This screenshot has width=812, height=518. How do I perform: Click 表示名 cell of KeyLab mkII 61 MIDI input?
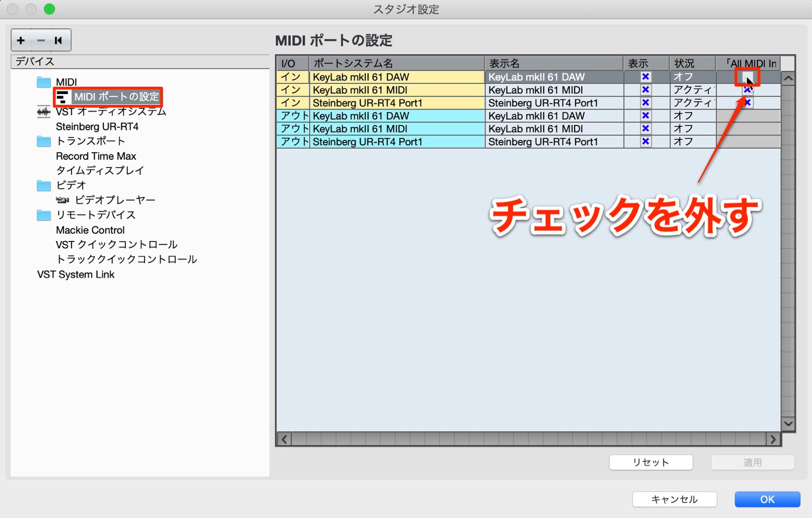[555, 90]
